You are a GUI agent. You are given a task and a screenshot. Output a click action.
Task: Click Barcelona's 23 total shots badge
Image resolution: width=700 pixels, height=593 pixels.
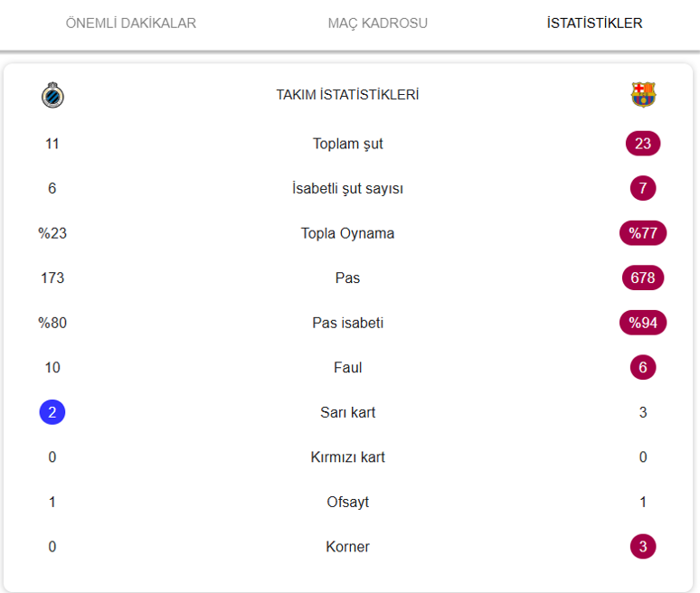(643, 144)
